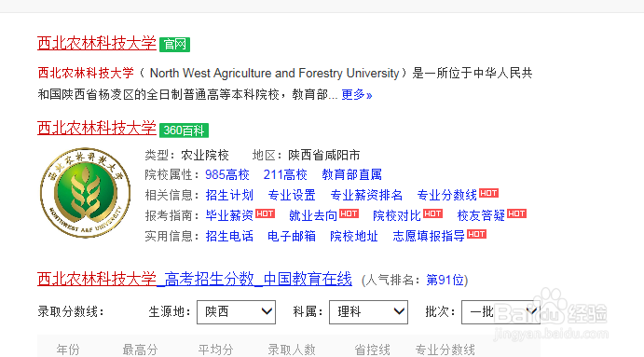The height and width of the screenshot is (357, 644).
Task: Click the university emblem logo image
Action: (x=85, y=193)
